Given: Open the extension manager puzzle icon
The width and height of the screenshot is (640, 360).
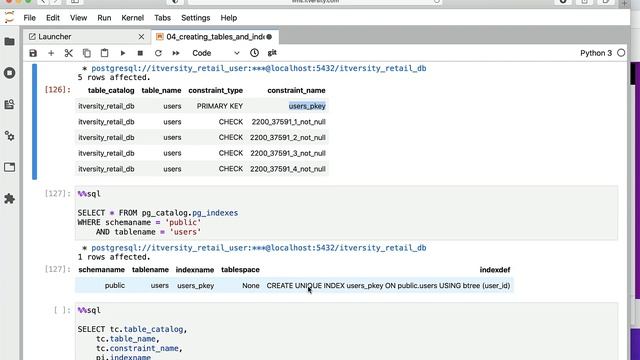Looking at the screenshot, I should [x=9, y=199].
